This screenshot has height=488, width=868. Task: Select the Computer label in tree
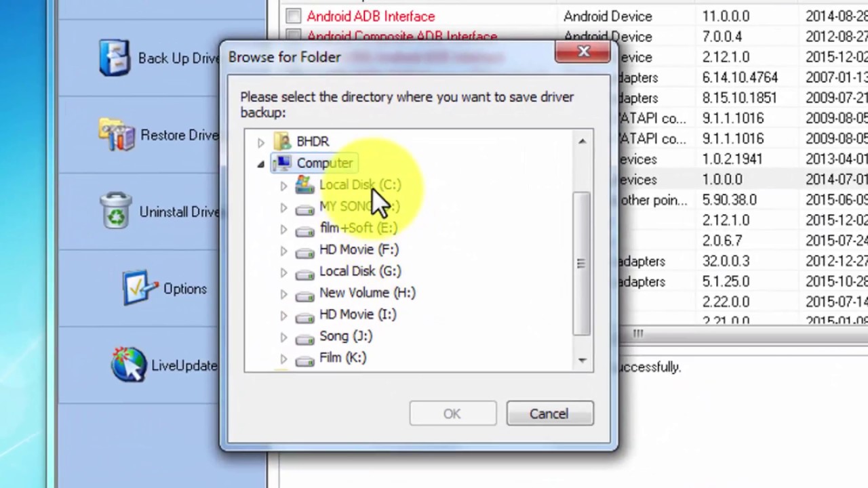click(325, 163)
